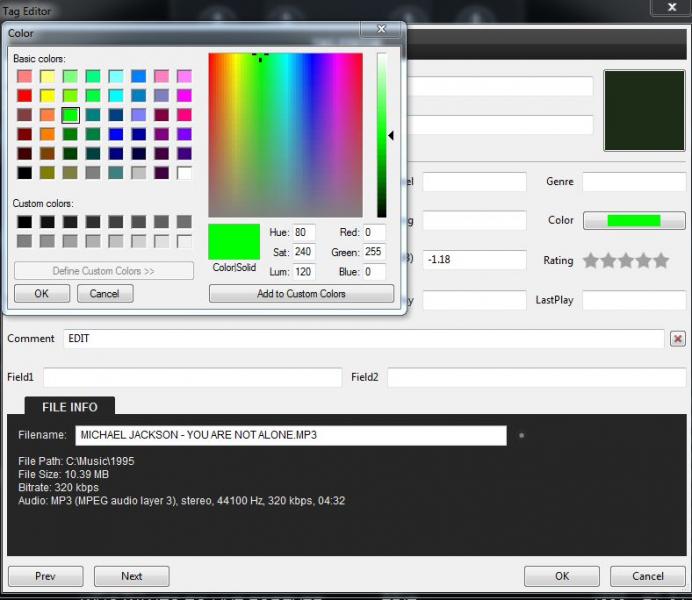Confirm color with OK in Color dialog
692x600 pixels.
click(41, 294)
